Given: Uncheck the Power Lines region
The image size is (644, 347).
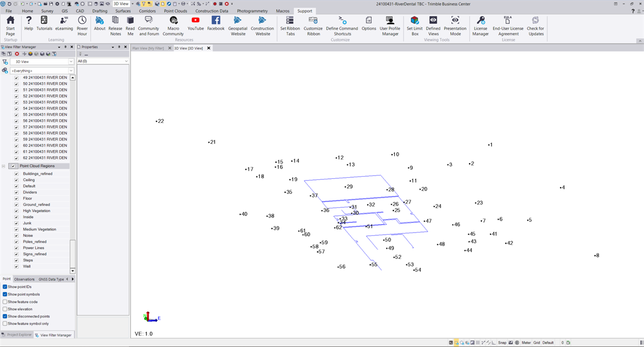Looking at the screenshot, I should point(17,248).
